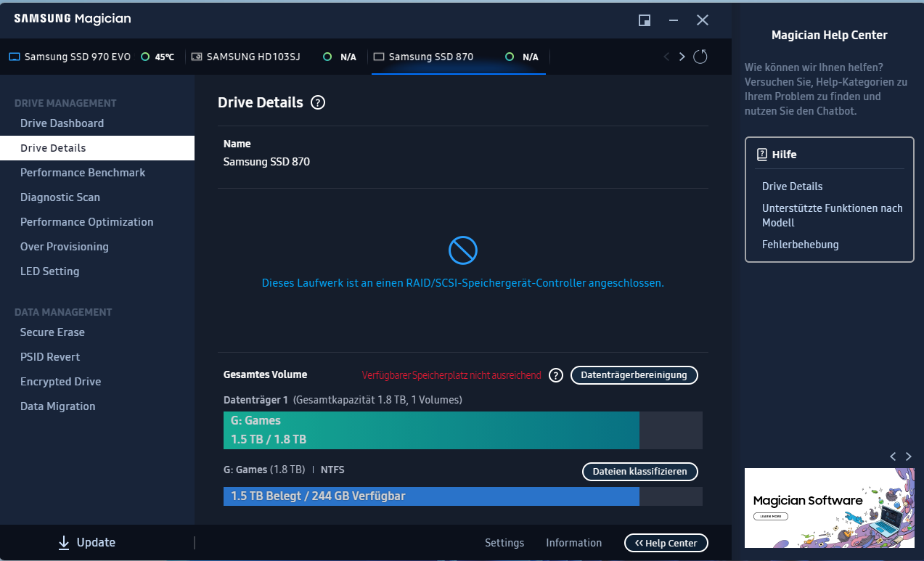This screenshot has height=561, width=924.
Task: Click the Samsung SSD 870 drive icon
Action: point(378,57)
